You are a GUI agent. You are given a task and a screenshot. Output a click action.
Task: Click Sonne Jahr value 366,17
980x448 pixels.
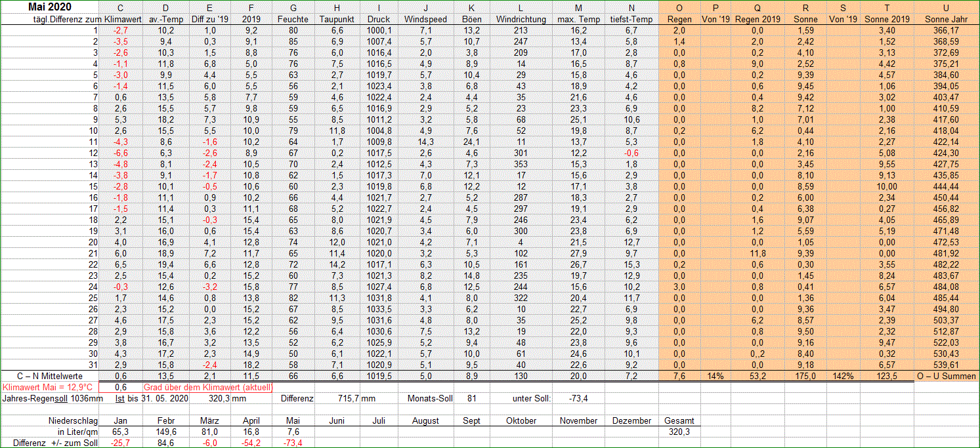(946, 31)
